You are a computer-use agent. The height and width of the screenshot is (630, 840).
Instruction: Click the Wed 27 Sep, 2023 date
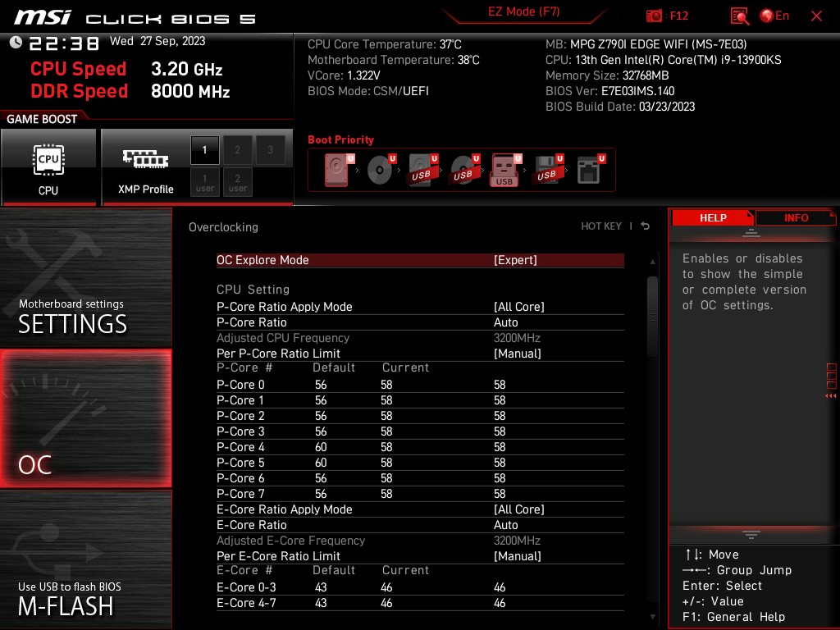(157, 41)
